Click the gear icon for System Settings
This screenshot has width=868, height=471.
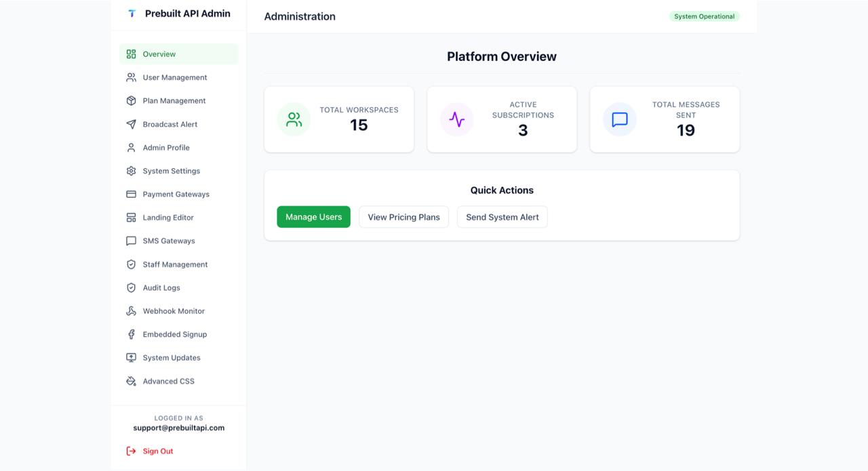point(131,171)
